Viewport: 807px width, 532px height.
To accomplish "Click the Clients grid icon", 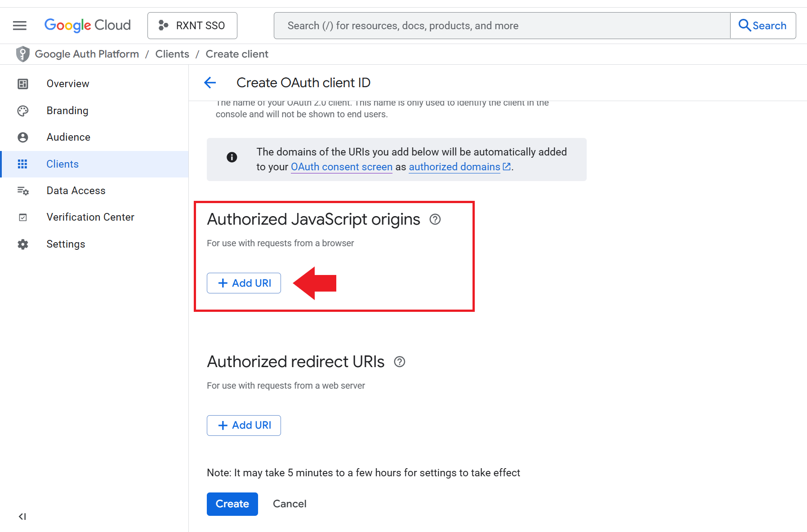I will point(22,164).
